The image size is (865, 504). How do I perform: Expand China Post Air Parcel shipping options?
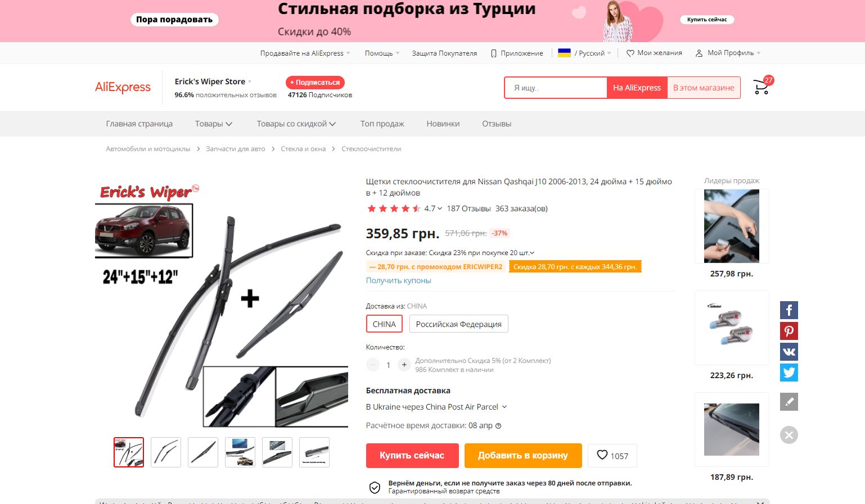[x=436, y=407]
